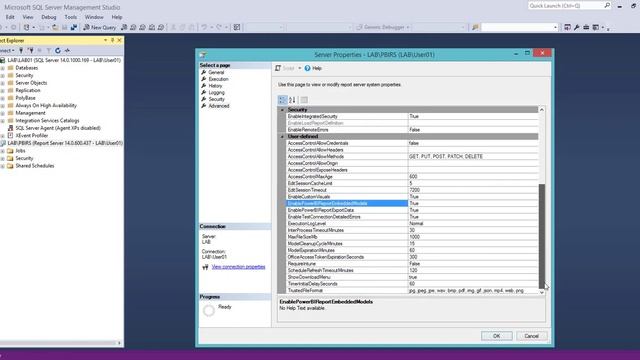This screenshot has height=360, width=640.
Task: Open the find combo box dropdown in toolbar
Action: 555,27
